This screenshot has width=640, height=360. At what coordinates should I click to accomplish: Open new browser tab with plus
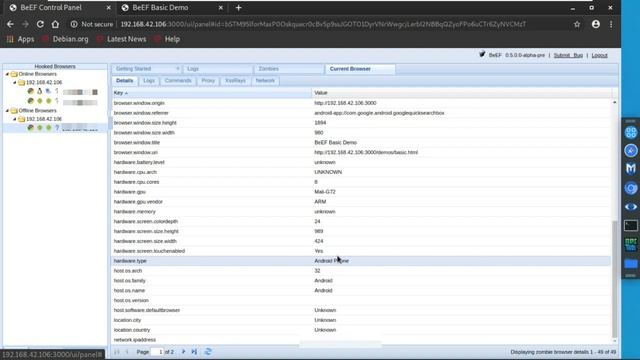click(238, 8)
